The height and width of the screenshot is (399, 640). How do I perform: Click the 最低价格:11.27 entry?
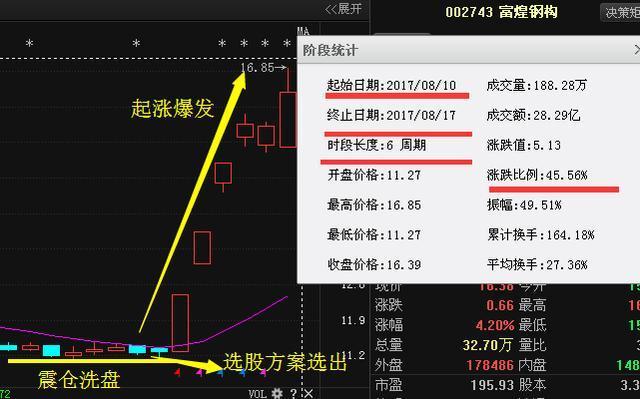[374, 235]
